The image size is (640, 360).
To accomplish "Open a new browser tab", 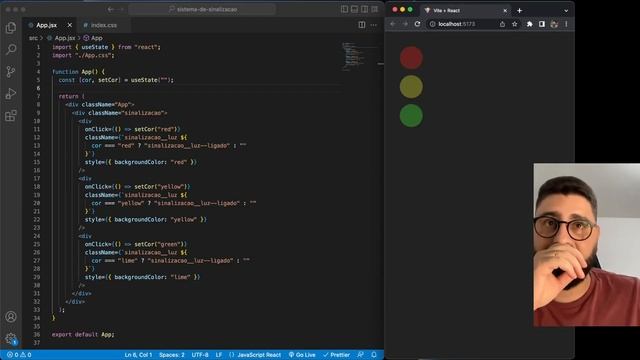I will pos(520,10).
